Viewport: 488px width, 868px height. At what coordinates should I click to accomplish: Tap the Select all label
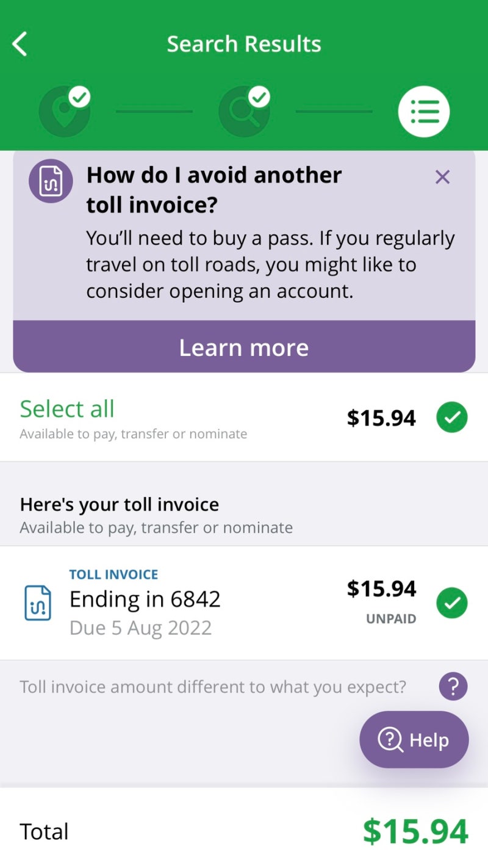click(67, 408)
